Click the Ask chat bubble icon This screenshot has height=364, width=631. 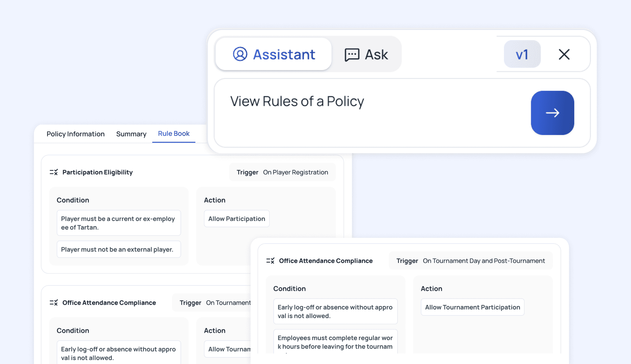tap(352, 55)
